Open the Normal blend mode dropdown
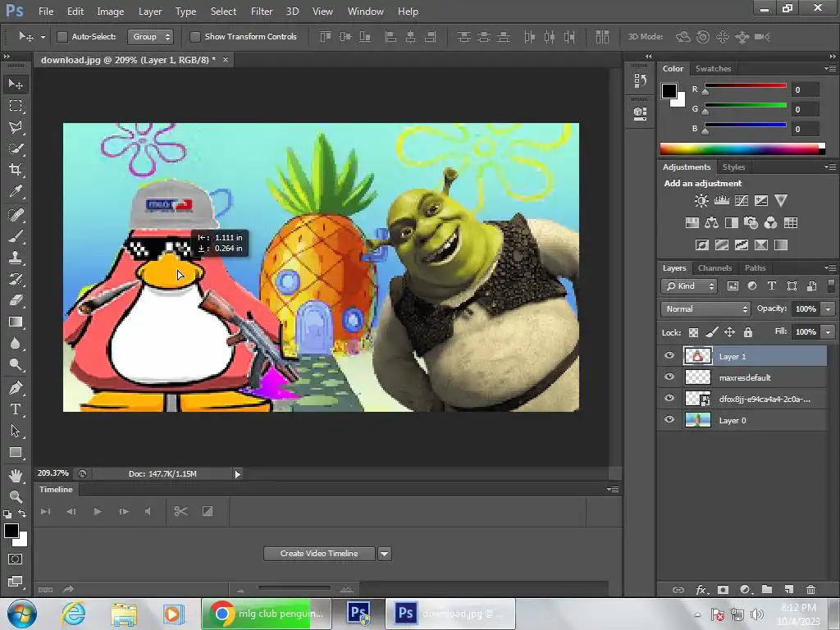Screen dimensions: 840x630 pos(705,309)
